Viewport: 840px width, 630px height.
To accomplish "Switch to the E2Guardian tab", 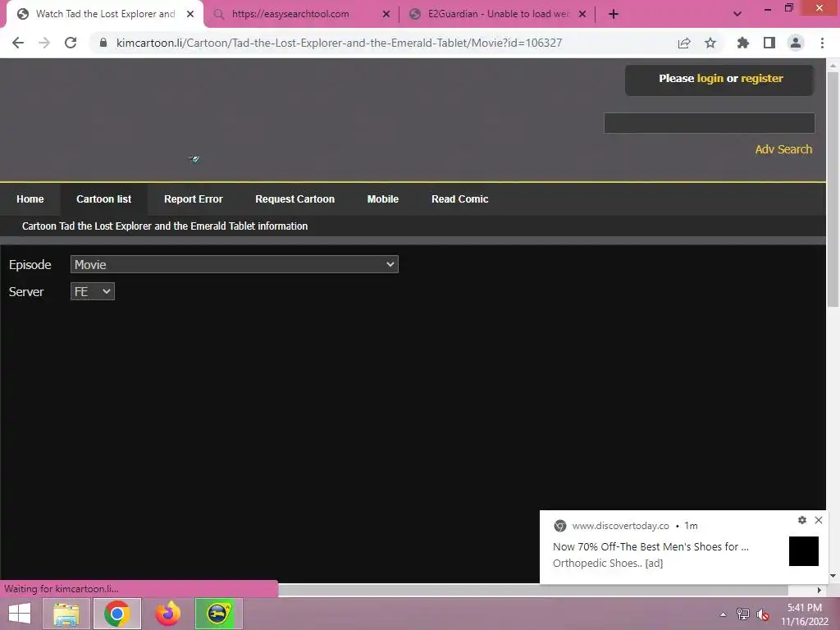I will point(498,14).
